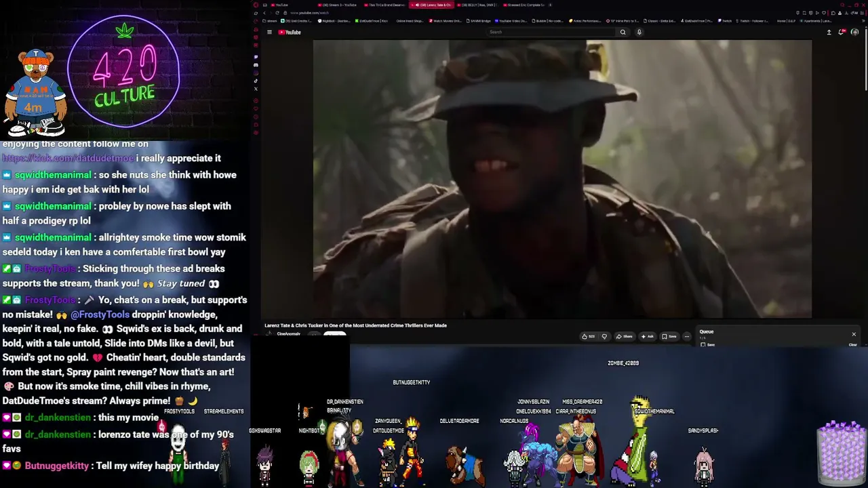Open the kick.com/datdudetmoe chat link
This screenshot has height=488, width=868.
pos(68,158)
